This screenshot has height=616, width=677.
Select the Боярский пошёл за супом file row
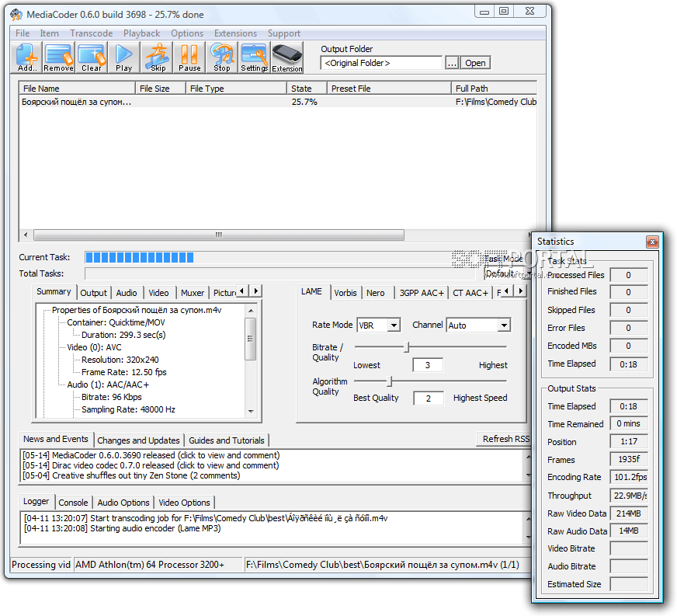(x=278, y=102)
